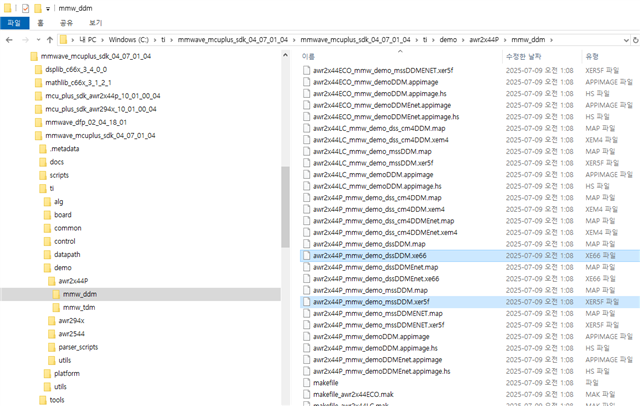Select awr294x folder in tree

[x=71, y=320]
